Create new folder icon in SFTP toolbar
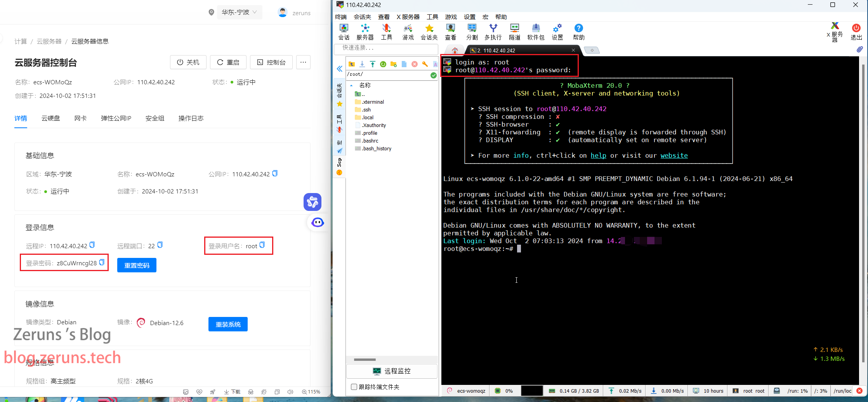 click(394, 64)
